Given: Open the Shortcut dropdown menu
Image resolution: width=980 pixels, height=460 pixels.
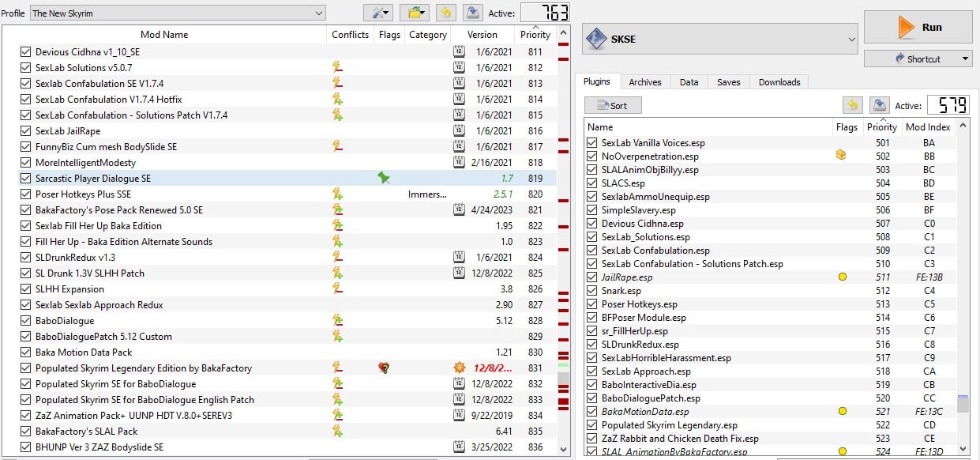Looking at the screenshot, I should [x=918, y=58].
